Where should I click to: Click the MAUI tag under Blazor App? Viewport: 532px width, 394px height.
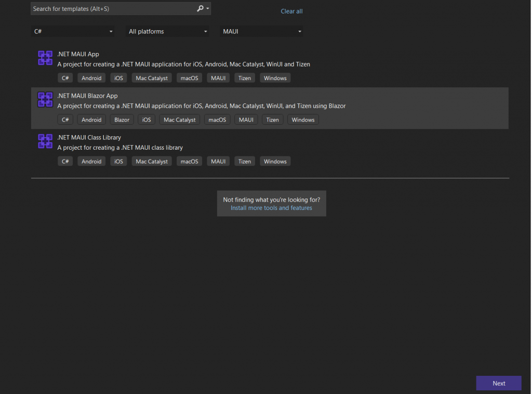click(246, 120)
